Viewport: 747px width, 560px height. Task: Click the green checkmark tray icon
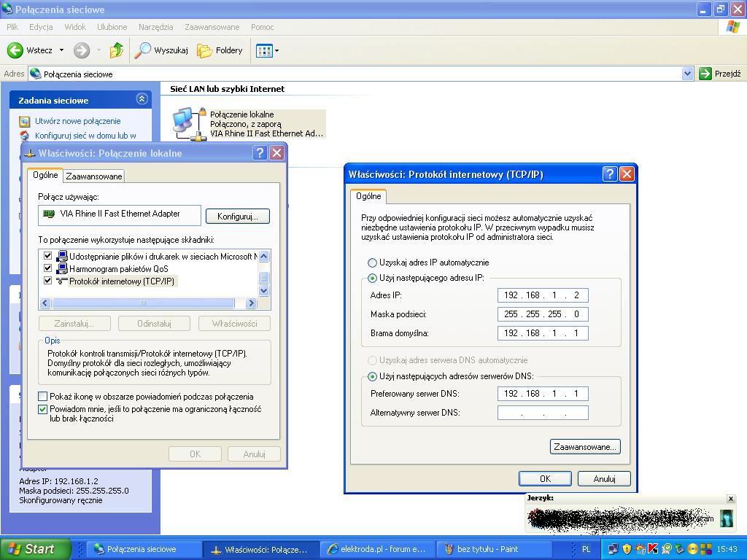click(x=667, y=549)
